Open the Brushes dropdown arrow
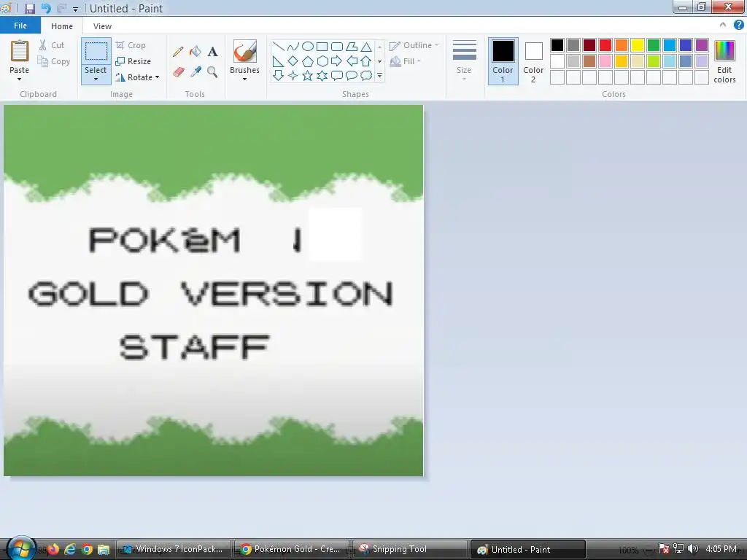The width and height of the screenshot is (747, 560). click(245, 79)
